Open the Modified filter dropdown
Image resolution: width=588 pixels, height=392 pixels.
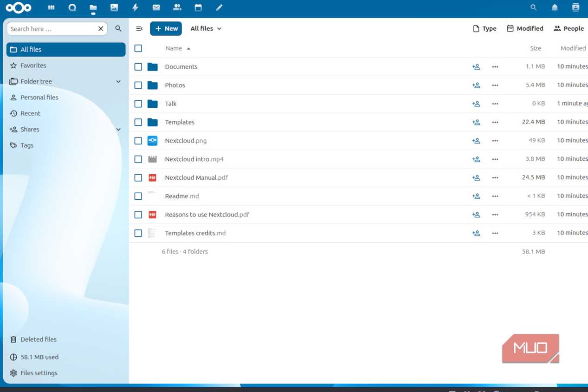point(525,29)
